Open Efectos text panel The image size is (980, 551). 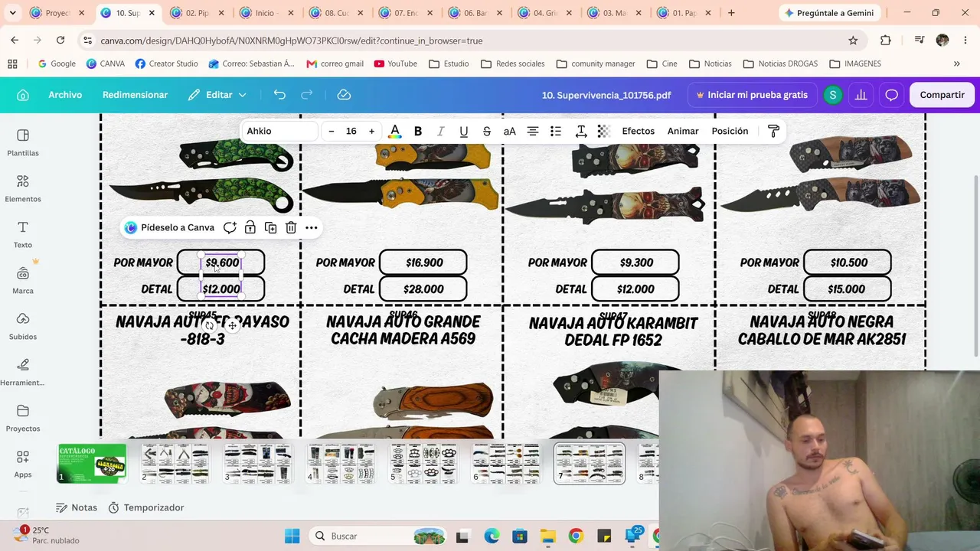(x=639, y=131)
